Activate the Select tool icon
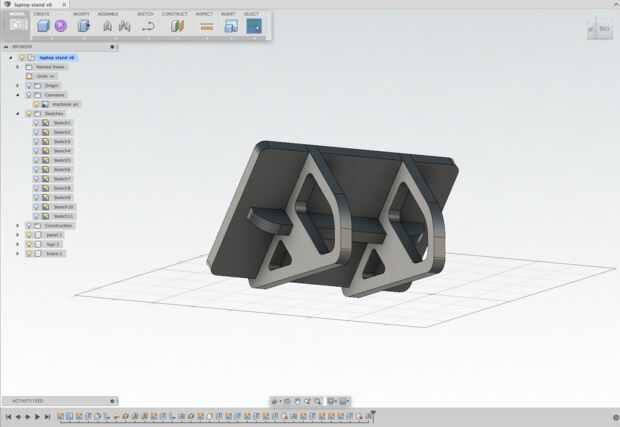Image resolution: width=620 pixels, height=427 pixels. 254,26
